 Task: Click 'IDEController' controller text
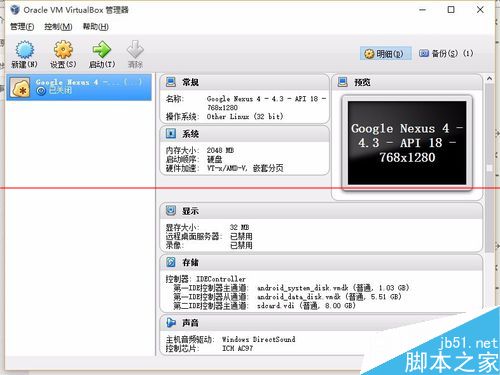point(221,279)
